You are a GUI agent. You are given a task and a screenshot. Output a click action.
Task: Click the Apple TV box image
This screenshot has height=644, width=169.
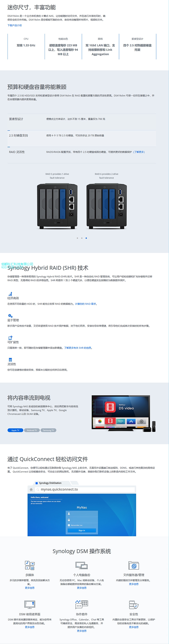click(147, 429)
